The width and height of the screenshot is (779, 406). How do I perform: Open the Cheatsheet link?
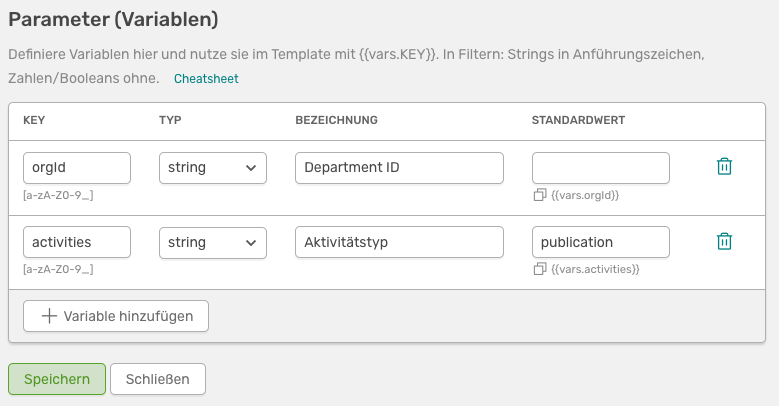tap(206, 78)
